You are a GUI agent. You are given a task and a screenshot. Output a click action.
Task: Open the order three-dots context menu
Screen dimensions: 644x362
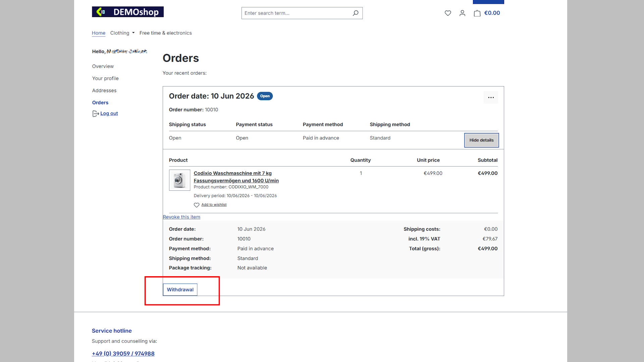pyautogui.click(x=491, y=98)
